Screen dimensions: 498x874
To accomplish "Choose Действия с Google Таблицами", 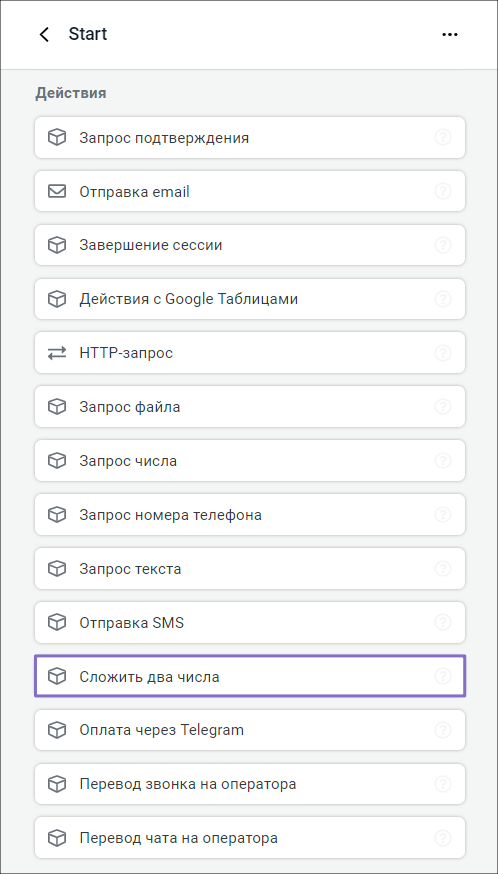I will click(x=250, y=299).
